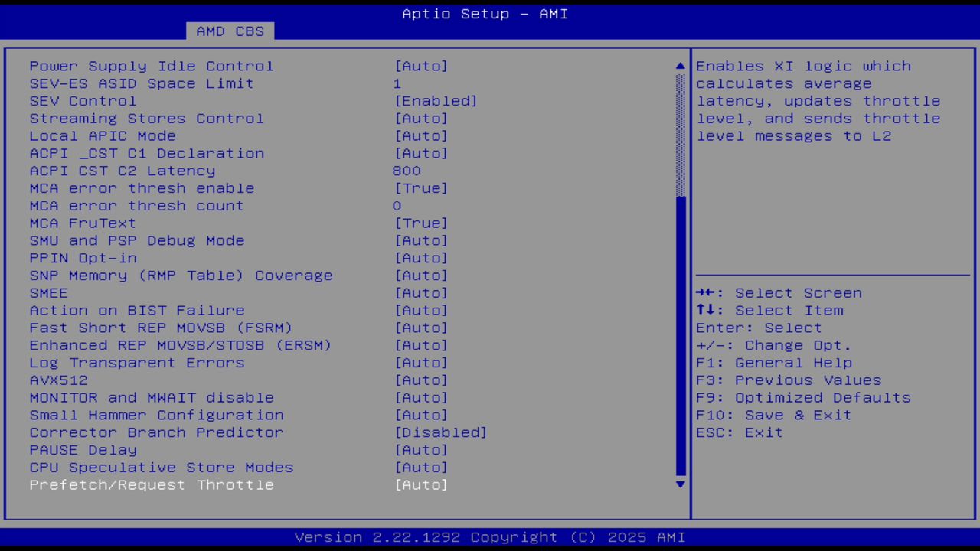Select ACPI _CST C1 Declaration item
This screenshot has width=980, height=551.
point(146,153)
